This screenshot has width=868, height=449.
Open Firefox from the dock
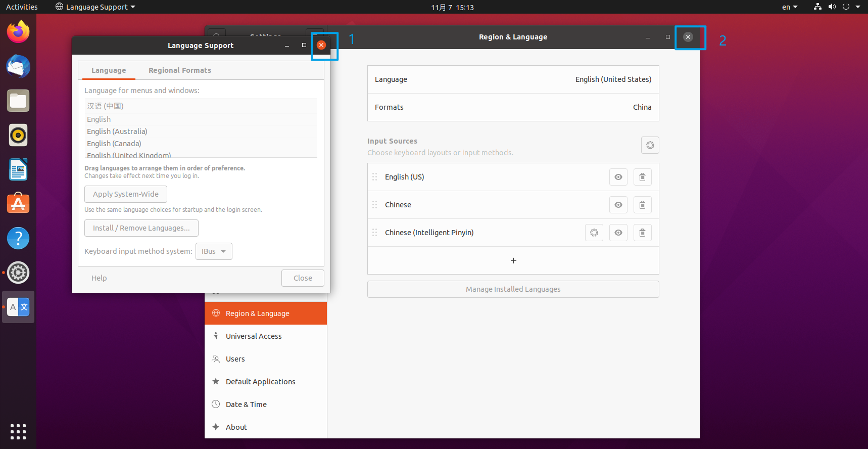(18, 32)
